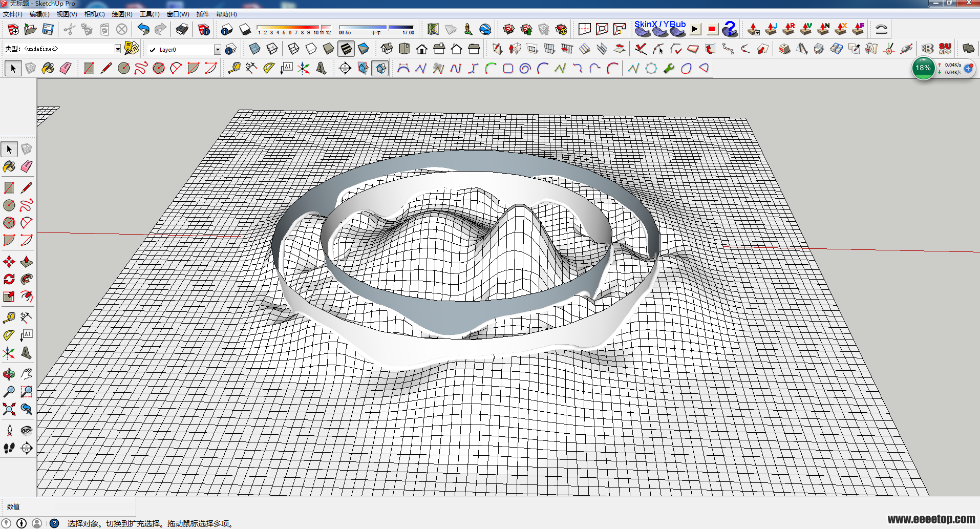Expand the 类型 undefined dropdown

(x=118, y=49)
